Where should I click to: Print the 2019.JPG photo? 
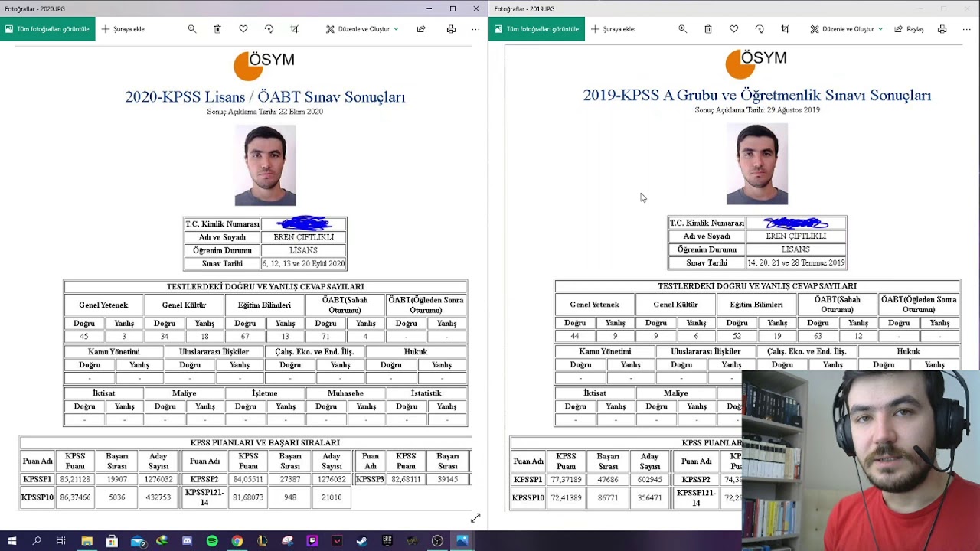click(942, 29)
